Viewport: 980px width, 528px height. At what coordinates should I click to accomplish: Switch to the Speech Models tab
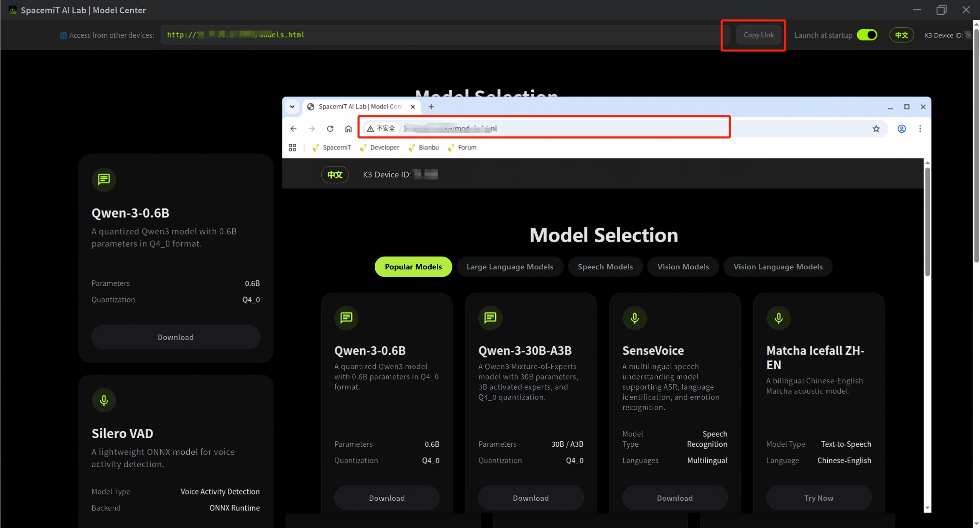pyautogui.click(x=605, y=267)
